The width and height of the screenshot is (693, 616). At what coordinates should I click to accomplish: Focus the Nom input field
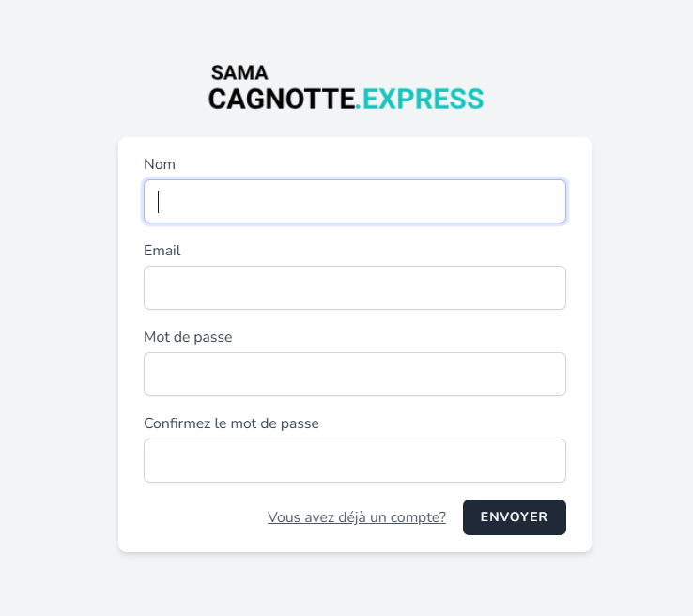[355, 202]
